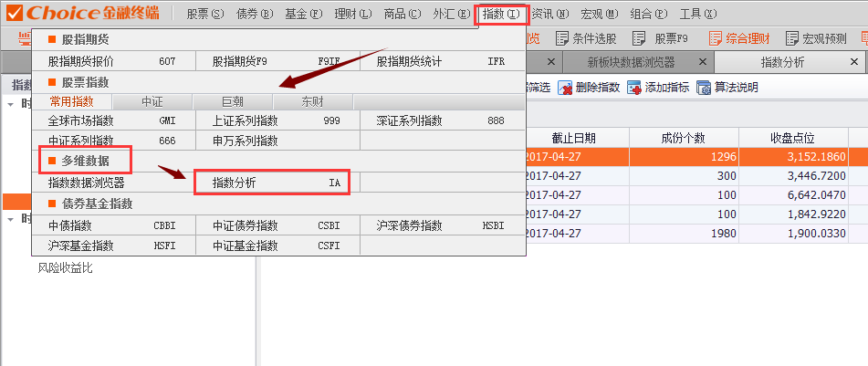This screenshot has width=868, height=366.
Task: Open 宏观预测 toolbar icon
Action: (791, 38)
